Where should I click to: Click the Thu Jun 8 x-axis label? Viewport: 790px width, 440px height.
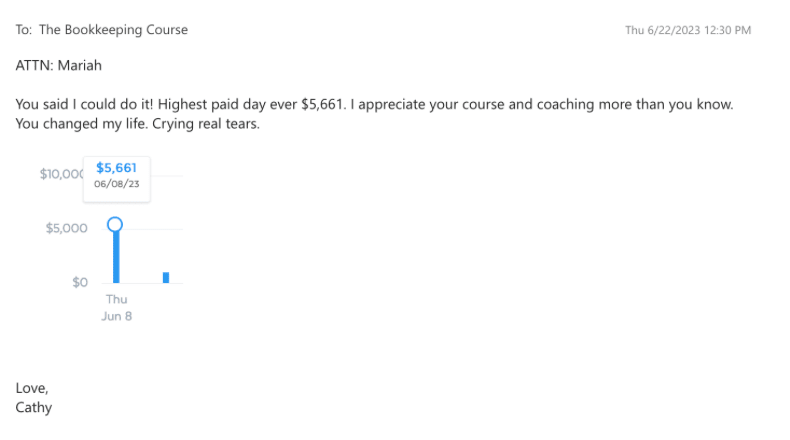(117, 308)
